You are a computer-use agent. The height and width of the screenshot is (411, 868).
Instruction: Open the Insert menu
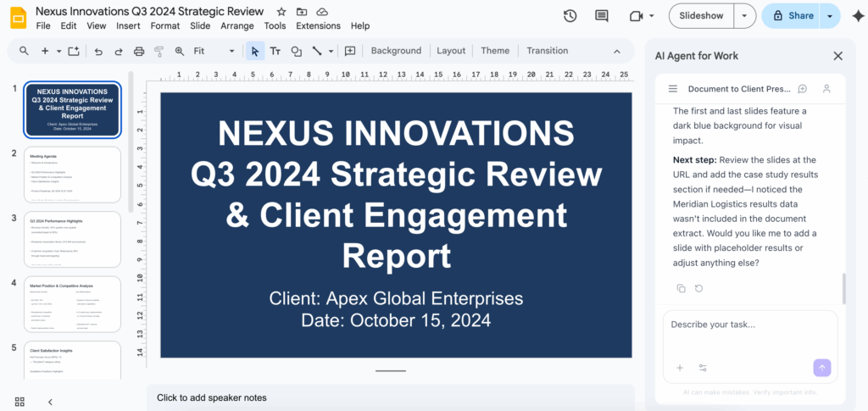pyautogui.click(x=128, y=25)
